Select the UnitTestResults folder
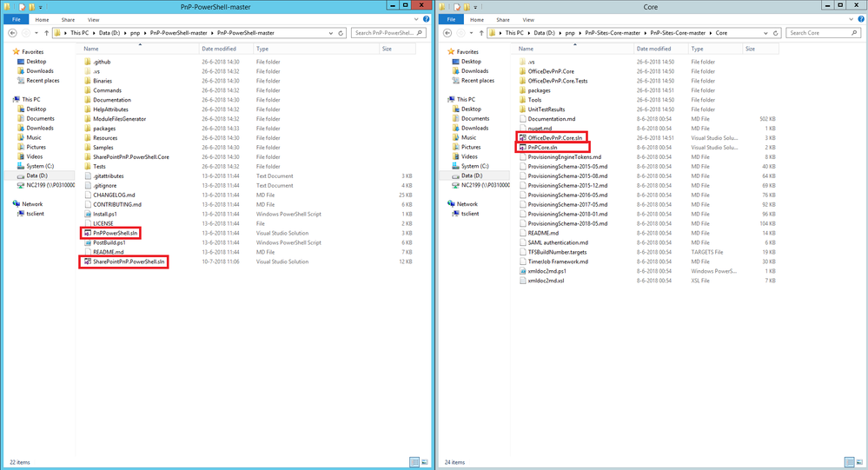The width and height of the screenshot is (868, 470). pos(547,109)
